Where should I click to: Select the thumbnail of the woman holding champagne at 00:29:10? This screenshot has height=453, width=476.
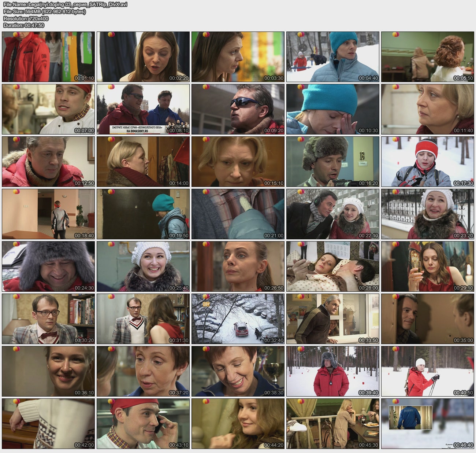(427, 266)
